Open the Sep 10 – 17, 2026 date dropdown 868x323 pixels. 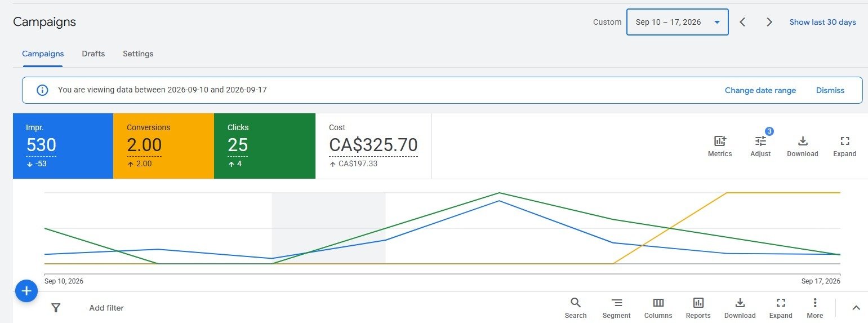pos(678,22)
